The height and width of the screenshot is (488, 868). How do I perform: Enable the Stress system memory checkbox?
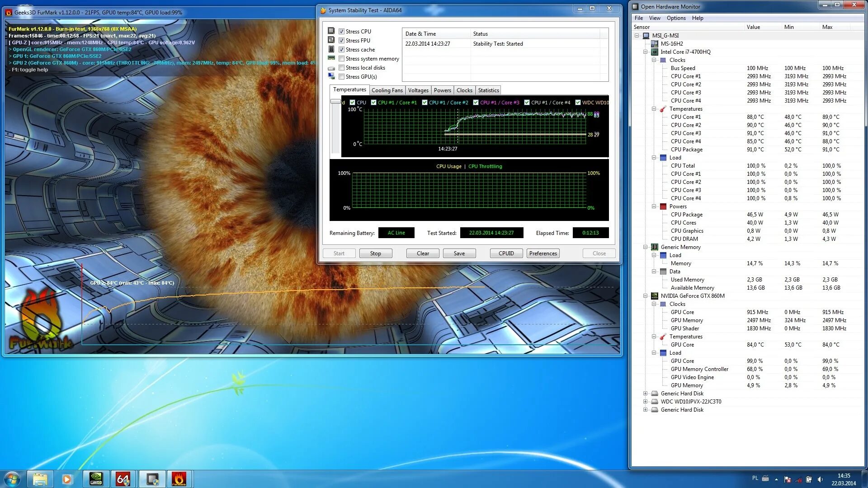[342, 59]
